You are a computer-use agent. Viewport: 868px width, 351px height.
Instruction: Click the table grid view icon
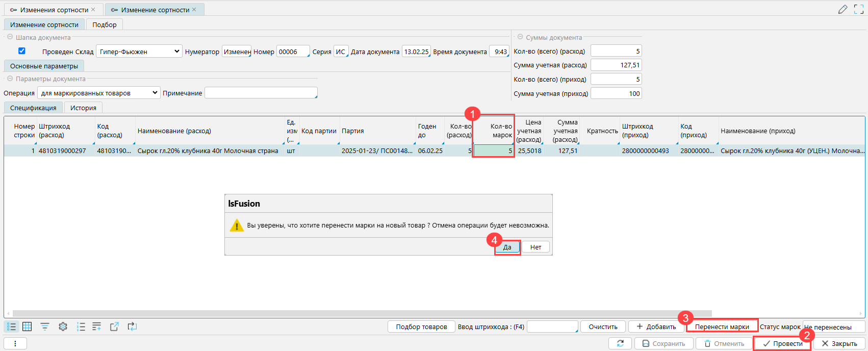click(27, 327)
